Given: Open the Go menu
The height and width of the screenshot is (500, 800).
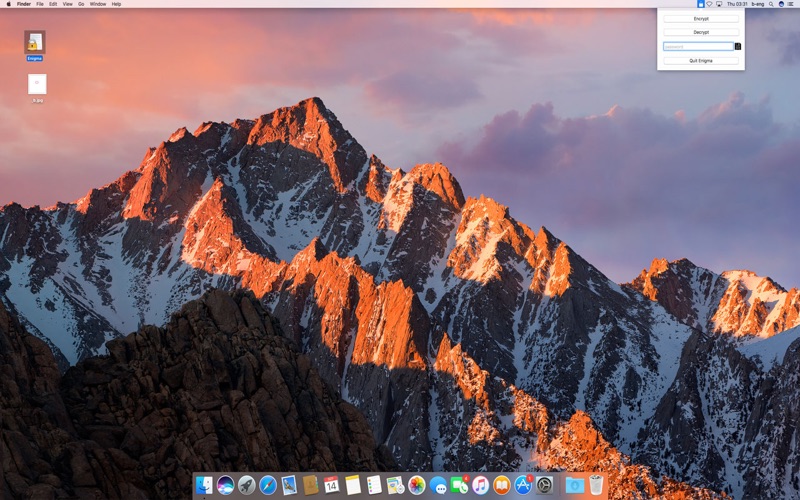Looking at the screenshot, I should pos(81,4).
